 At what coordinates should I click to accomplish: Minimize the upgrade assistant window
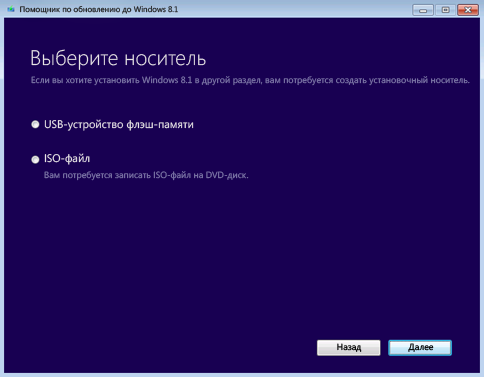click(x=423, y=10)
